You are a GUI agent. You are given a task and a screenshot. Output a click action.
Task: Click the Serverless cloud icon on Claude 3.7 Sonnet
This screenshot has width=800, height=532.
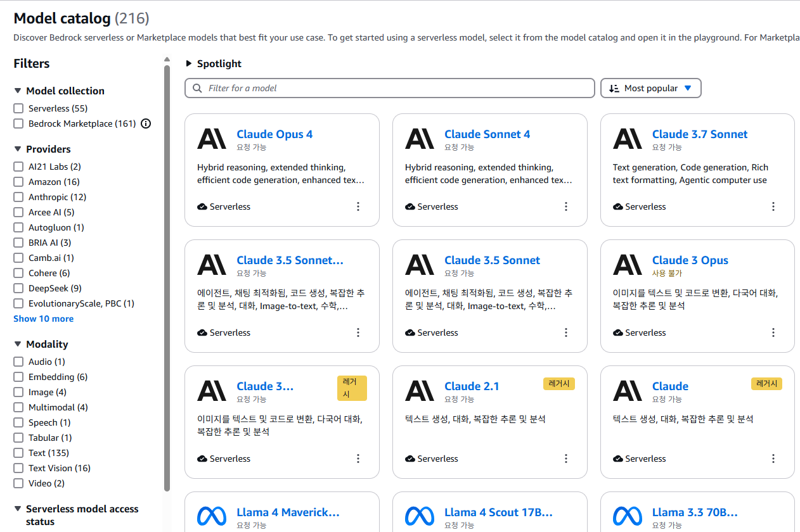[x=617, y=206]
